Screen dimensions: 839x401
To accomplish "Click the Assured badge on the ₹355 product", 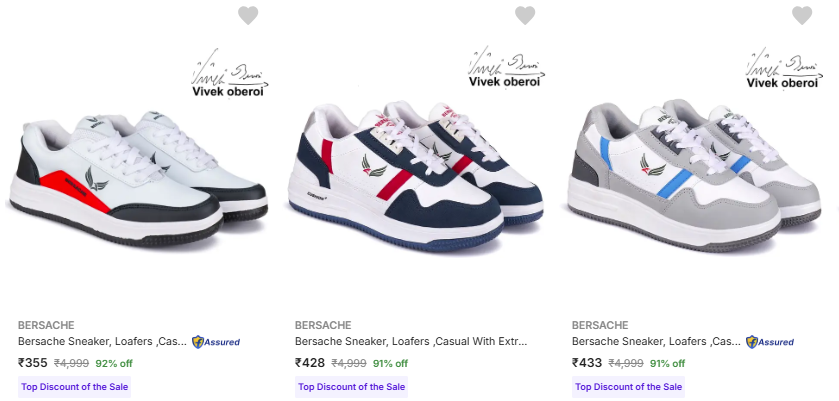I will click(216, 342).
